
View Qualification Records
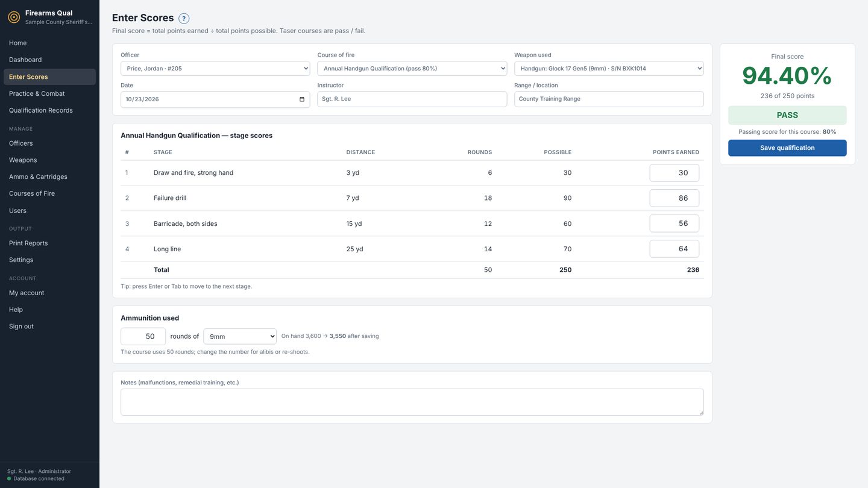49,110
